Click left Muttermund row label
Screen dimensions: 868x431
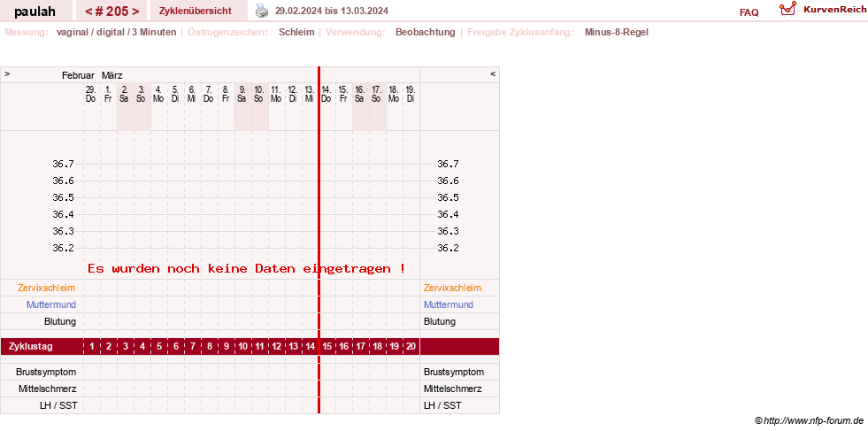point(51,304)
